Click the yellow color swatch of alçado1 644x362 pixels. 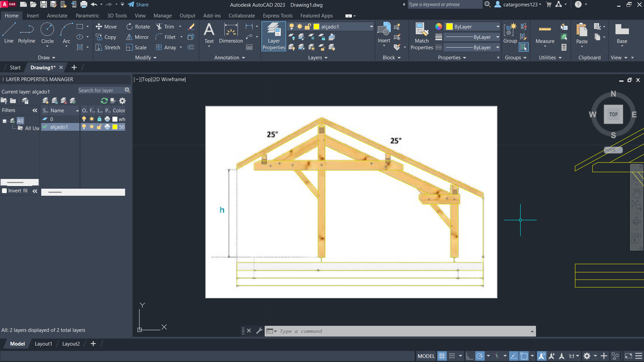[x=115, y=127]
